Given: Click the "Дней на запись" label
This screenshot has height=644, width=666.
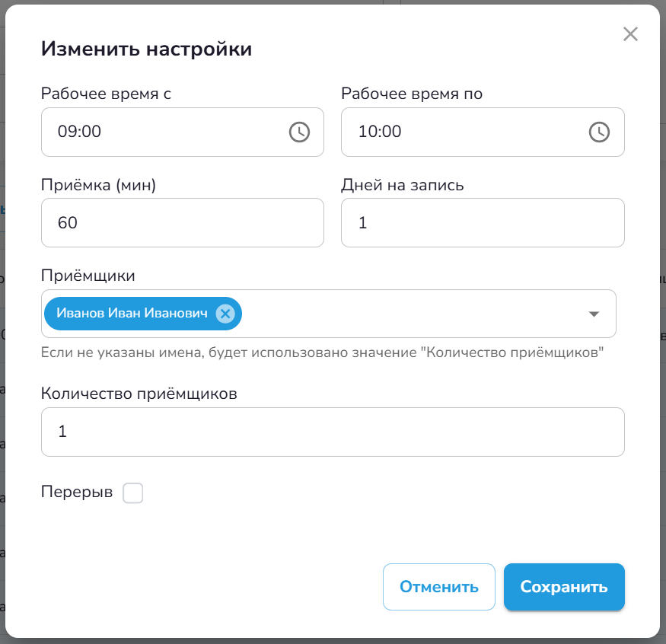Looking at the screenshot, I should coord(403,185).
